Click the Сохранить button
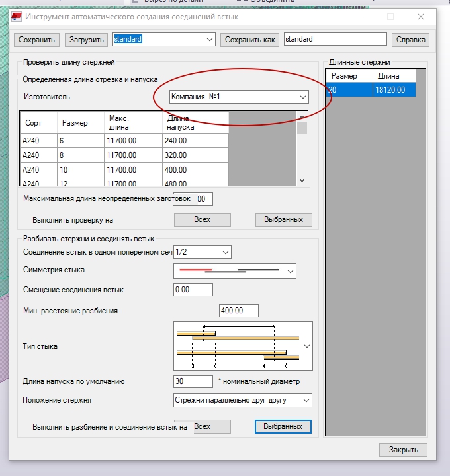The image size is (450, 476). pyautogui.click(x=36, y=40)
